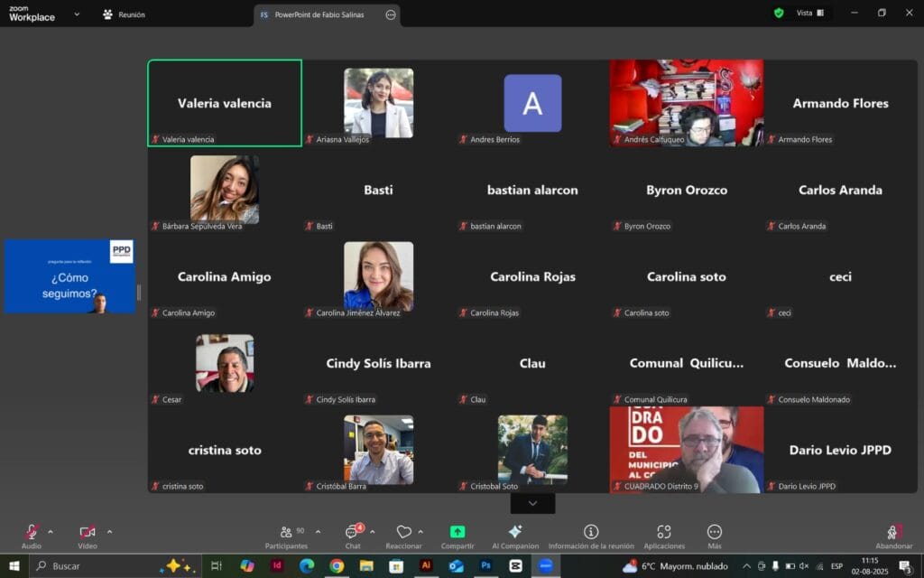Show Información de la reunión

click(591, 536)
